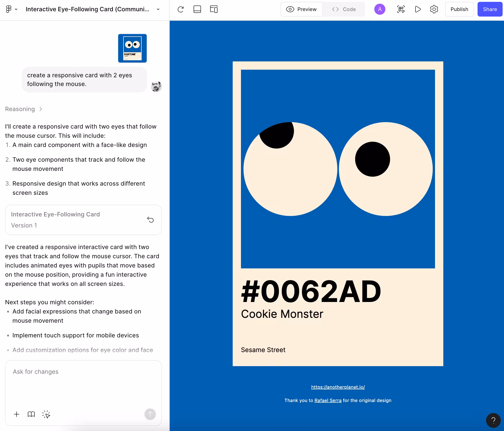Switch to Code view

coord(344,9)
